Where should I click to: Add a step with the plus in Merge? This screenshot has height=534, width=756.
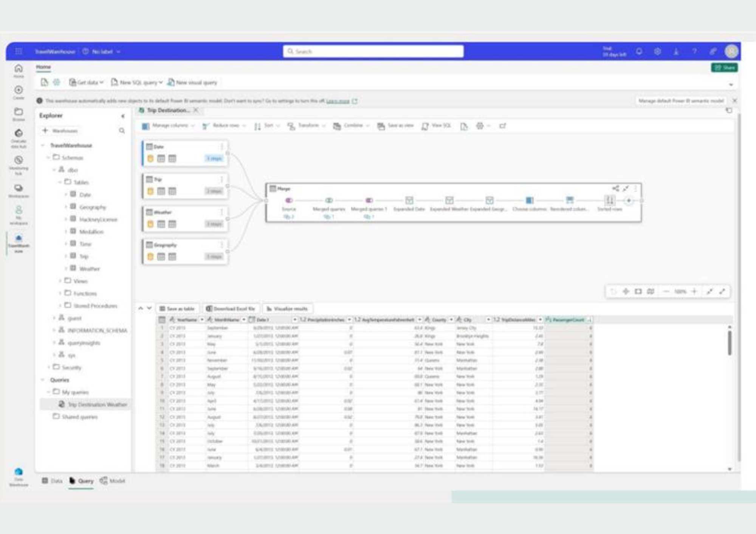pos(629,201)
